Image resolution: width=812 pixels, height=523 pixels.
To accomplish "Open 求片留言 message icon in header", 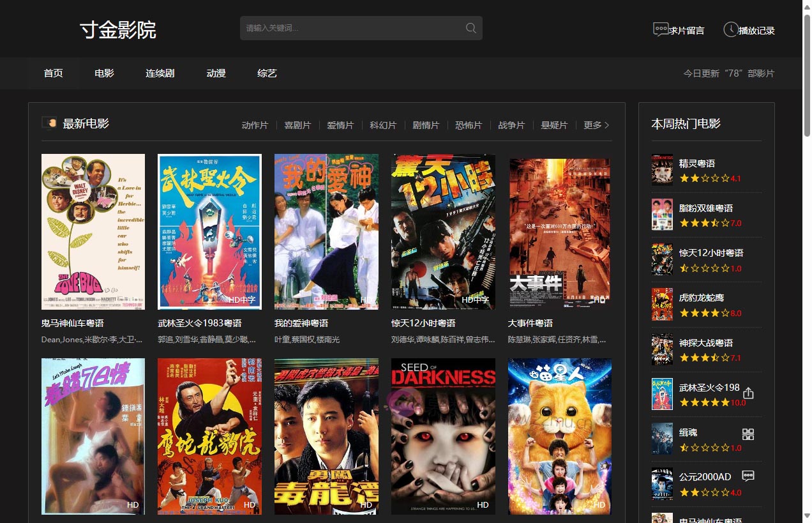I will click(661, 29).
